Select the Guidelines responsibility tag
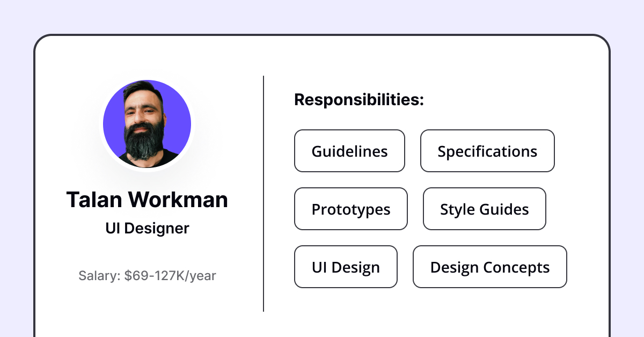 (x=349, y=151)
